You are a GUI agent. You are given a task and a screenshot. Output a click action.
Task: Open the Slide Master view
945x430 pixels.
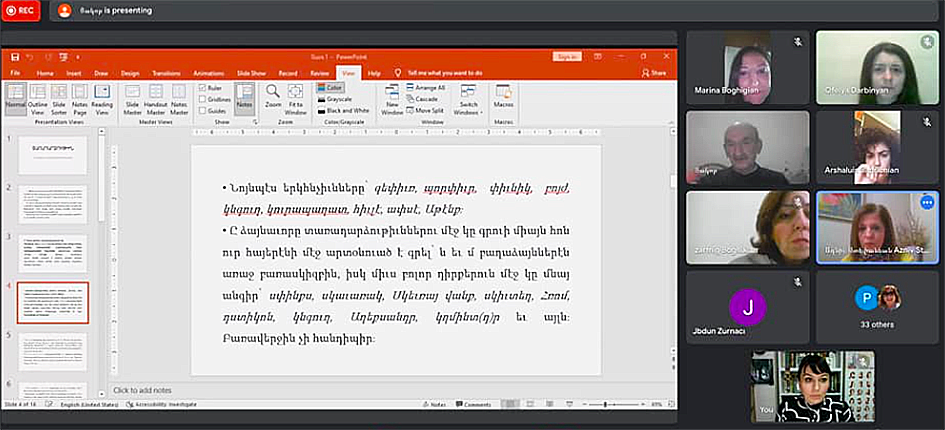click(x=133, y=97)
